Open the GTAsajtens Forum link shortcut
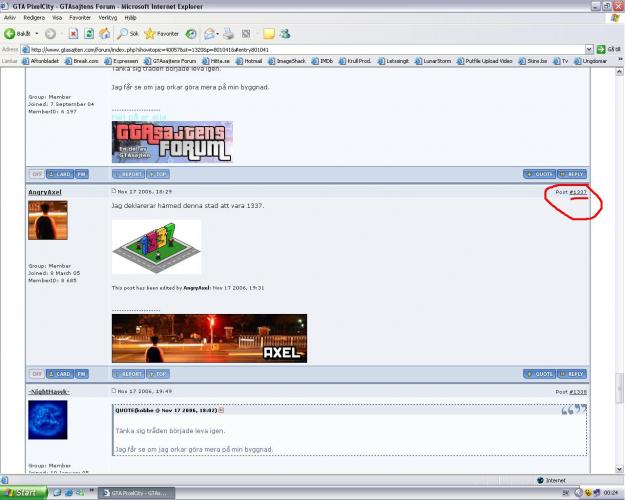 [170, 61]
